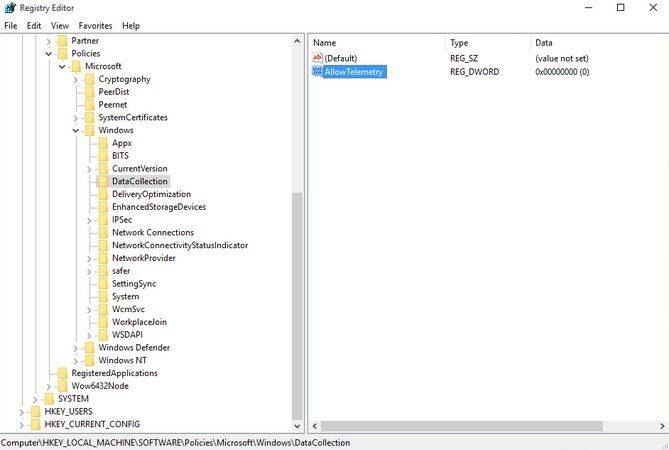Expand the Cryptography key
Image resolution: width=669 pixels, height=450 pixels.
tap(76, 80)
